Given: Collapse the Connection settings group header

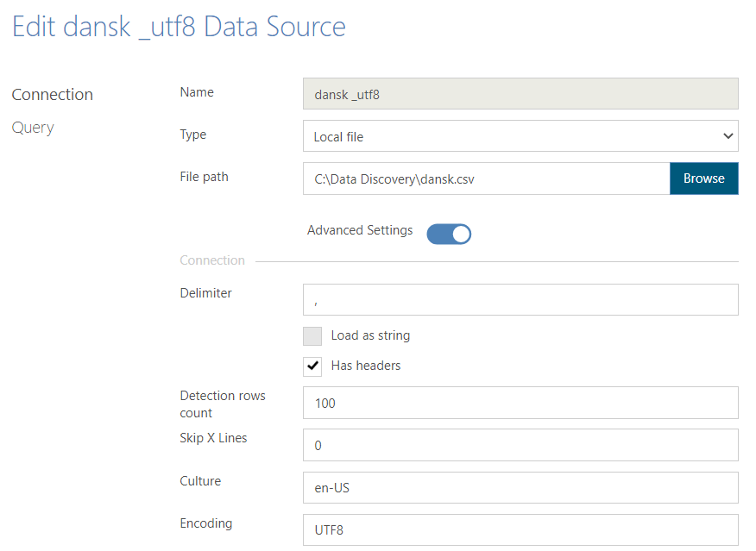Looking at the screenshot, I should (212, 260).
